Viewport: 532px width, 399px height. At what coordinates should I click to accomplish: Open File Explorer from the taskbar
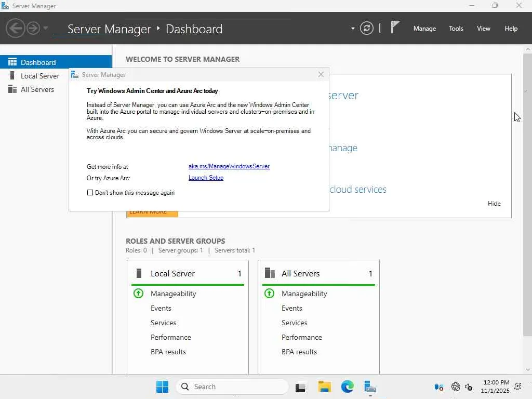coord(324,387)
